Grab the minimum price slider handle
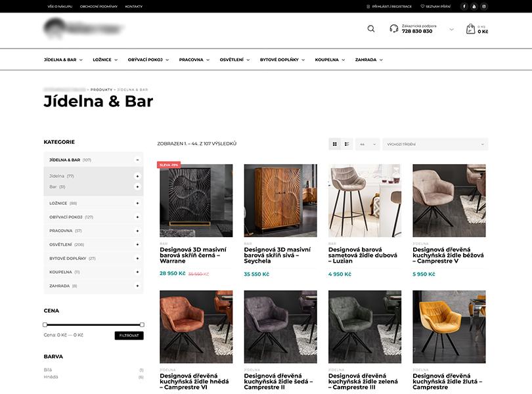The height and width of the screenshot is (394, 532). point(45,325)
